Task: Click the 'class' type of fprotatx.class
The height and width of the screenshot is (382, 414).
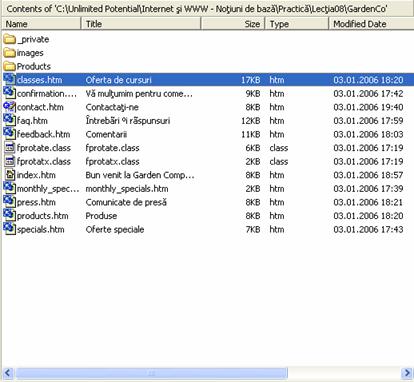Action: [279, 162]
